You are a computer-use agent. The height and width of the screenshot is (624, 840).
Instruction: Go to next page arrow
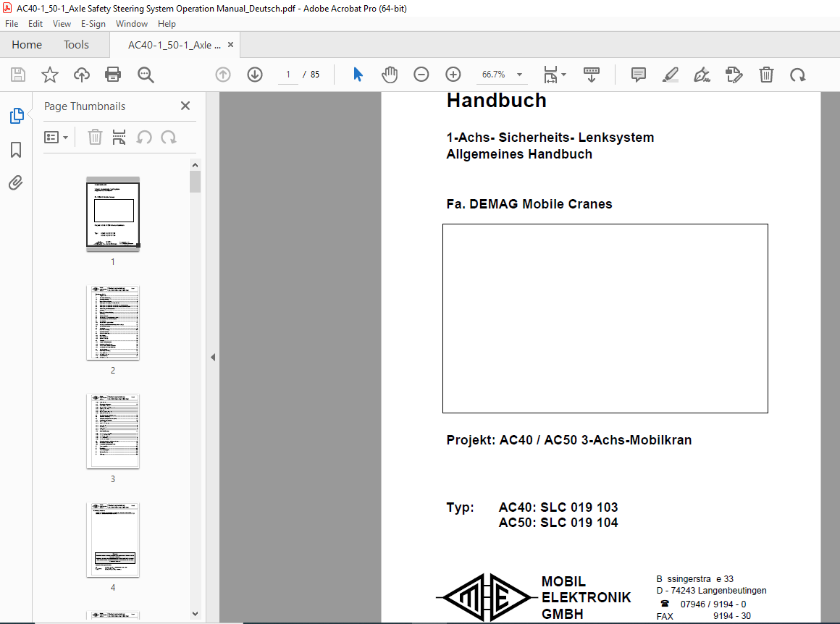click(255, 75)
